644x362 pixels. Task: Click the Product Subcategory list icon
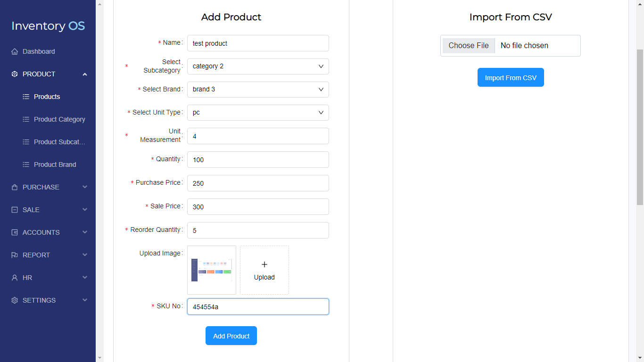[26, 142]
